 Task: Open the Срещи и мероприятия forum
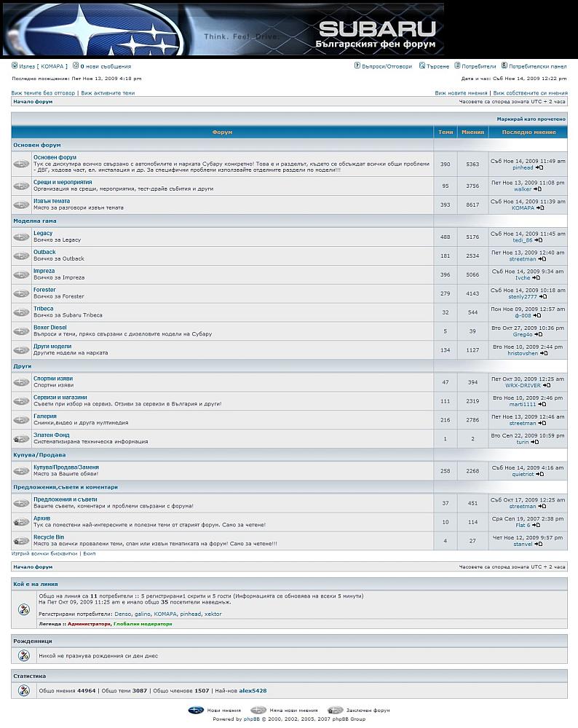coord(63,182)
